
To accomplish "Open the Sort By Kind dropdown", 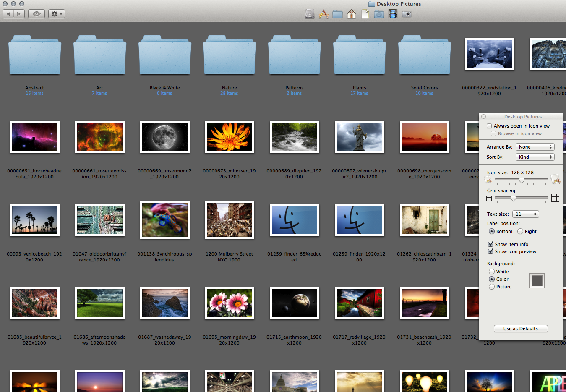I will tap(535, 157).
